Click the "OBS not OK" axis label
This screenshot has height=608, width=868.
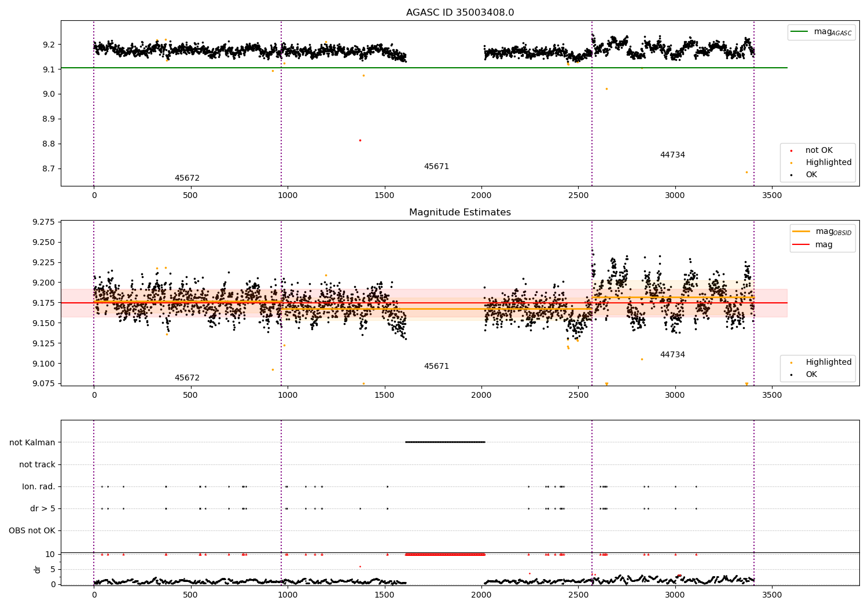[x=32, y=530]
